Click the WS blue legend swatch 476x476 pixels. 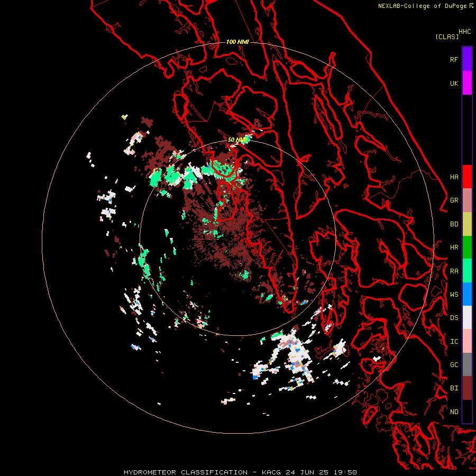(x=467, y=294)
